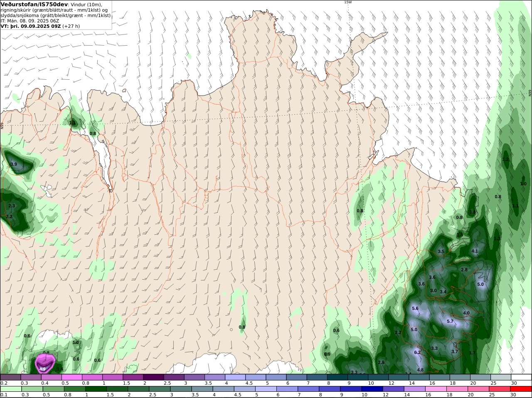Click the '(+27 h)' forecast offset text
Screen dimensions: 532x398
(71, 26)
